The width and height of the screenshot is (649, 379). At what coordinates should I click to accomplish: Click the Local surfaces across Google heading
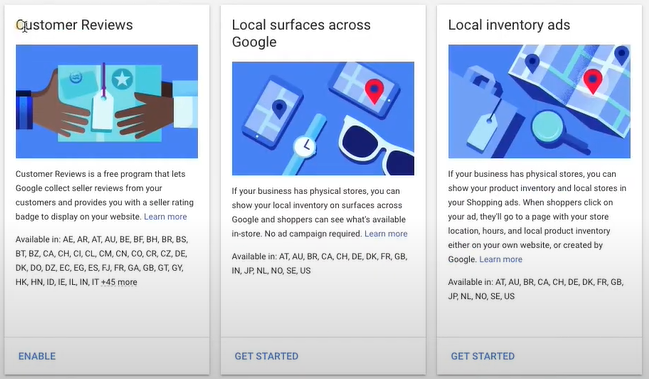tap(301, 33)
